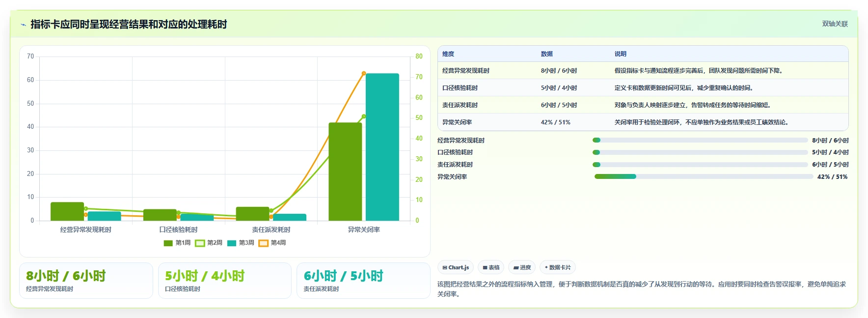Click the Chart.js tag chip
The height and width of the screenshot is (318, 868).
(x=456, y=267)
